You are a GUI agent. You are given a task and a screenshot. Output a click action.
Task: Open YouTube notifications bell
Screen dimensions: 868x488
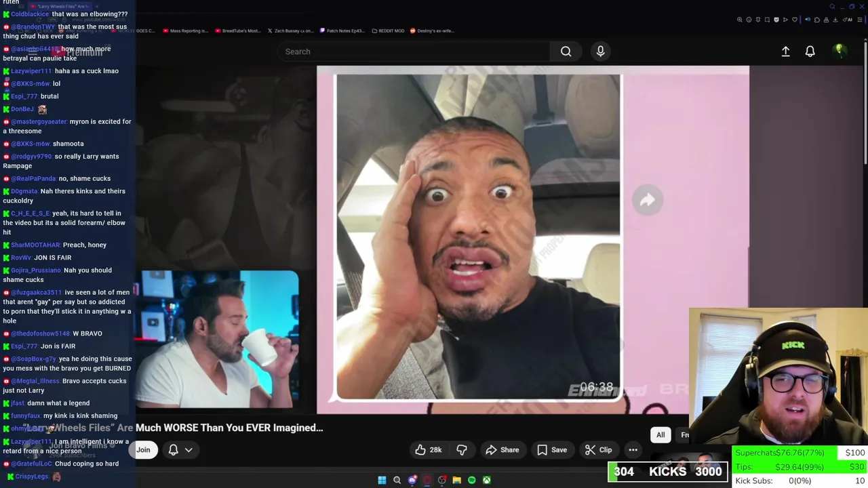point(810,52)
